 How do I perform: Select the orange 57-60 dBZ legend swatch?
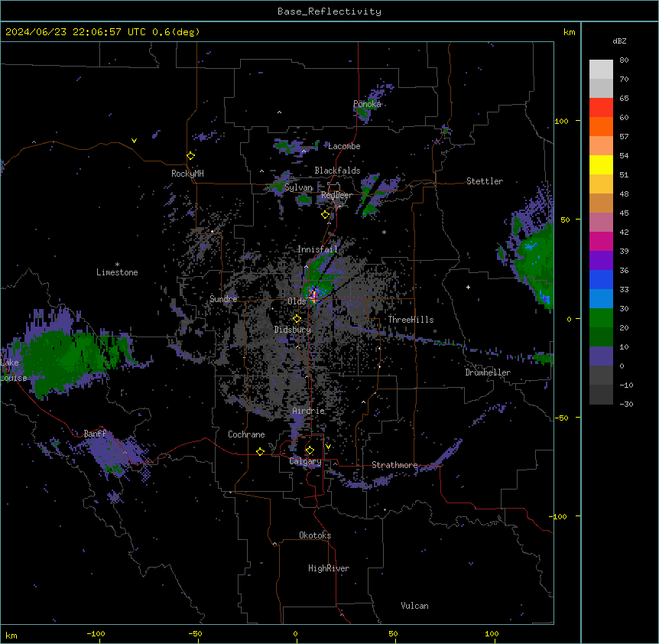click(x=601, y=126)
